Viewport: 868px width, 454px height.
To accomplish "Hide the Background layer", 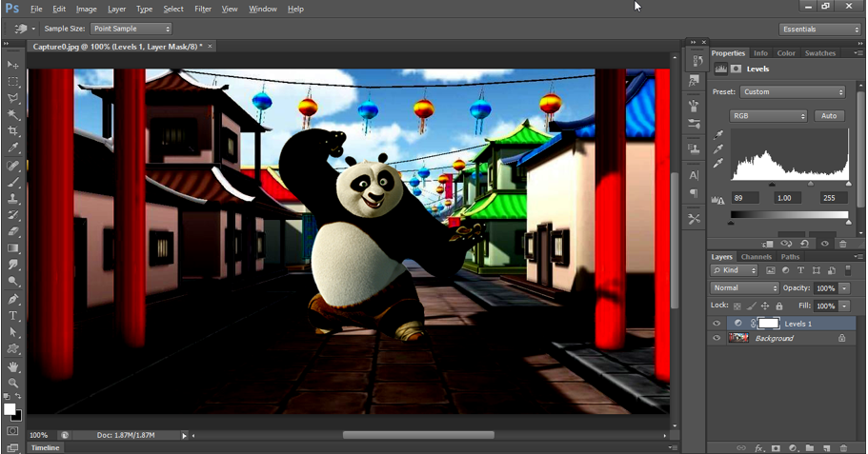I will (717, 338).
